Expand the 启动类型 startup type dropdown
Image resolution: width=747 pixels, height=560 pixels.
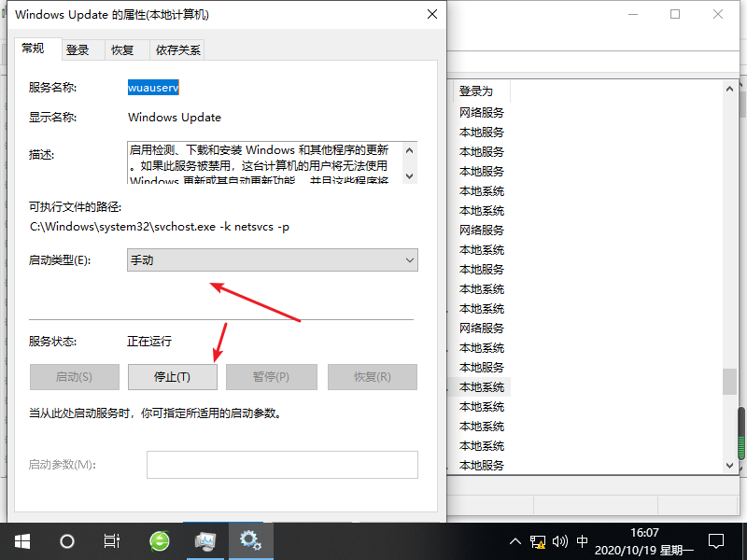click(x=273, y=260)
